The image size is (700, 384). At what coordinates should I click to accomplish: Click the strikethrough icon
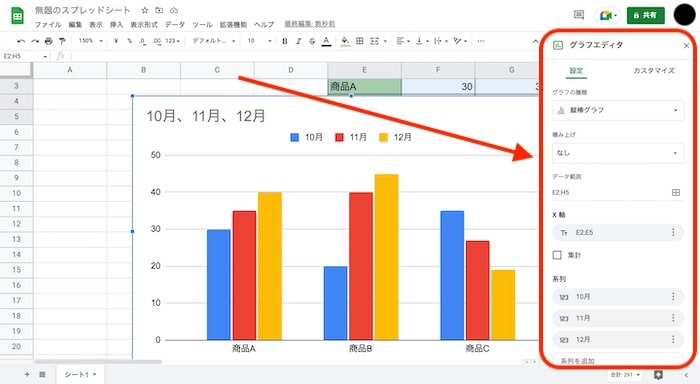pyautogui.click(x=312, y=41)
